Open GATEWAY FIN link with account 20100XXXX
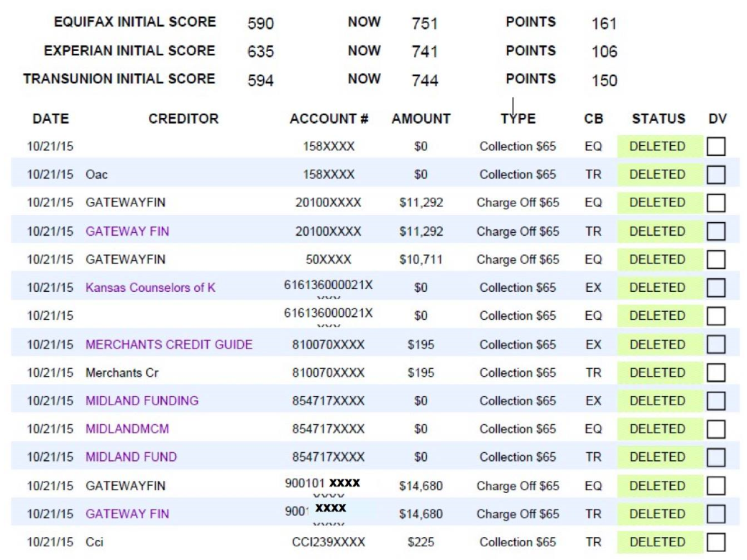The image size is (747, 560). (x=127, y=231)
